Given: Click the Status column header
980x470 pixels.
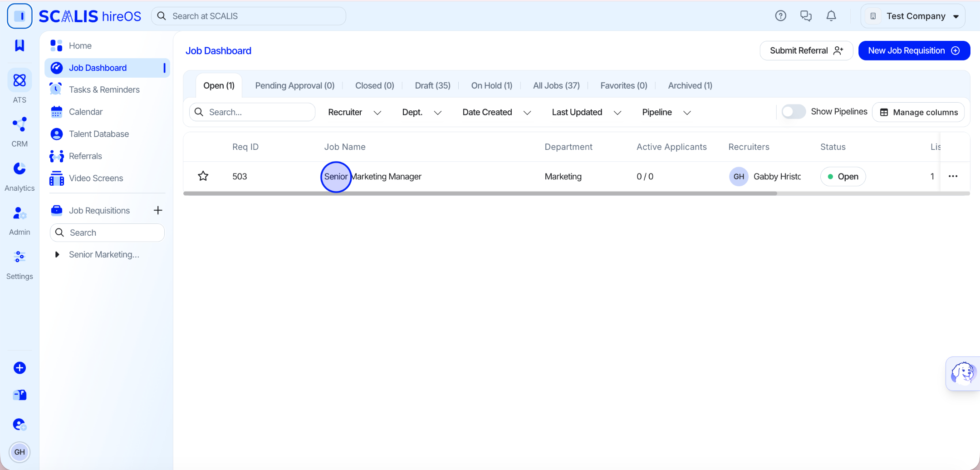Looking at the screenshot, I should 833,147.
